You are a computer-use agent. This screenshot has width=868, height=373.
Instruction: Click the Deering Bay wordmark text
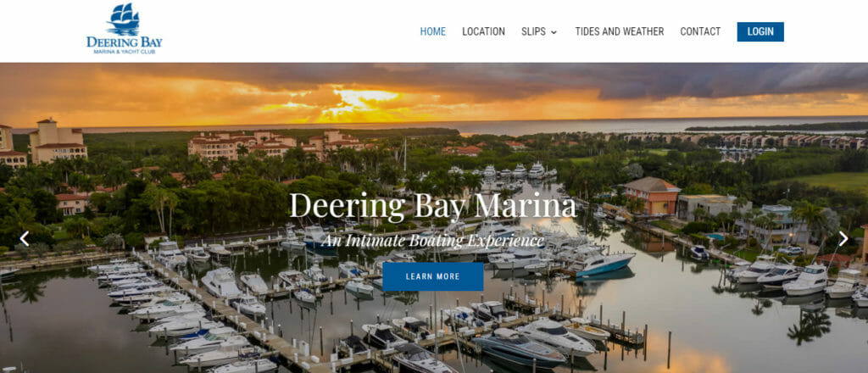coord(125,42)
